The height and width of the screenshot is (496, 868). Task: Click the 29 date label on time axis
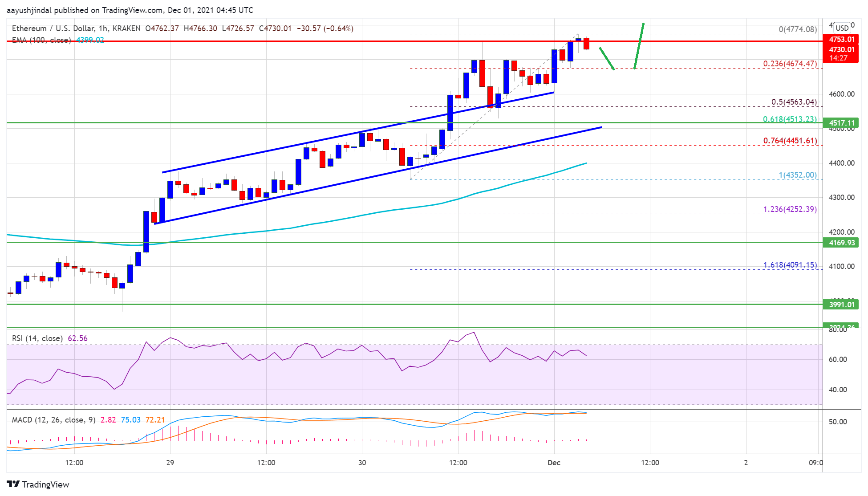[170, 463]
